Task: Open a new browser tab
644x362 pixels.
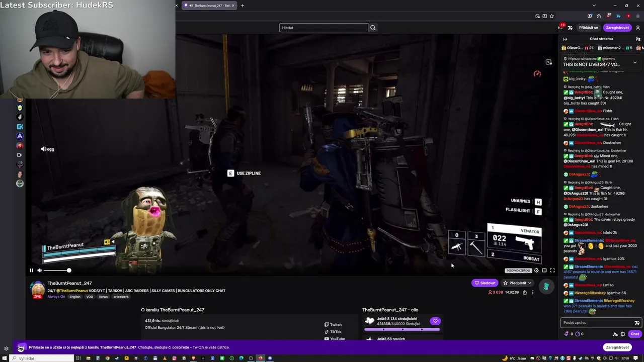Action: pos(243,6)
